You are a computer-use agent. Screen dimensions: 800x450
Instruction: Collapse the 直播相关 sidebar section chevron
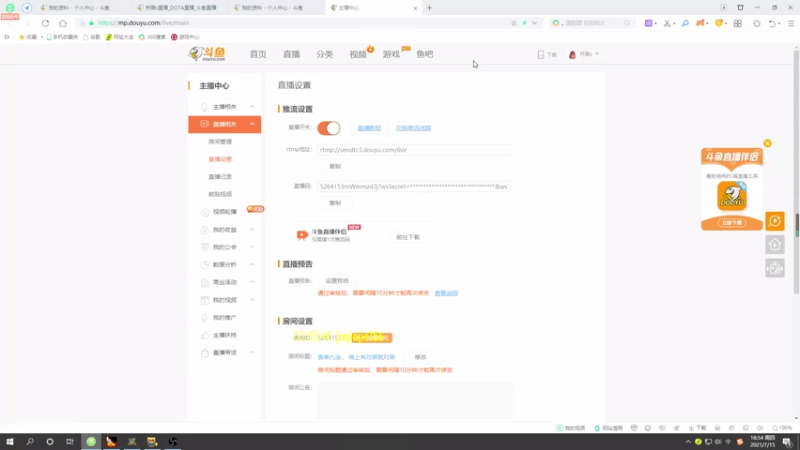[x=252, y=124]
